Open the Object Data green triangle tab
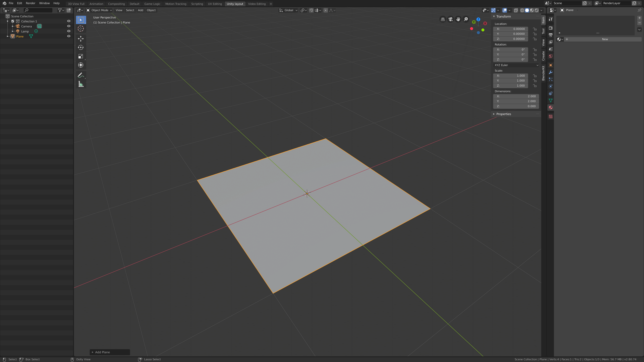 [551, 100]
